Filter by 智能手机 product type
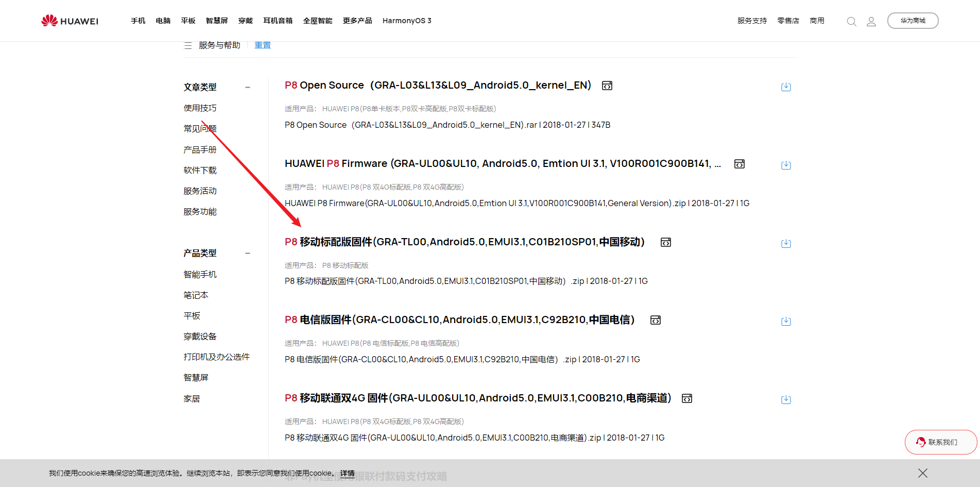The width and height of the screenshot is (980, 487). (x=200, y=275)
